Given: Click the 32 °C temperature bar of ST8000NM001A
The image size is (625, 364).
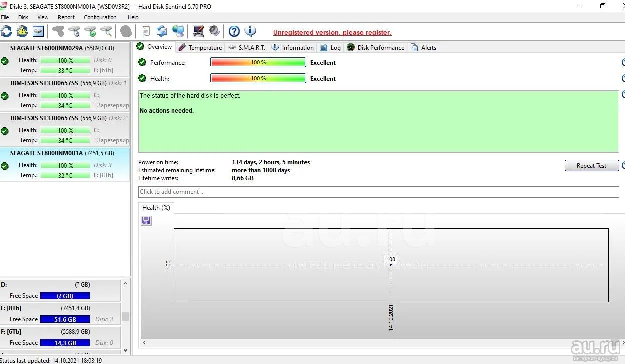Looking at the screenshot, I should [x=65, y=175].
